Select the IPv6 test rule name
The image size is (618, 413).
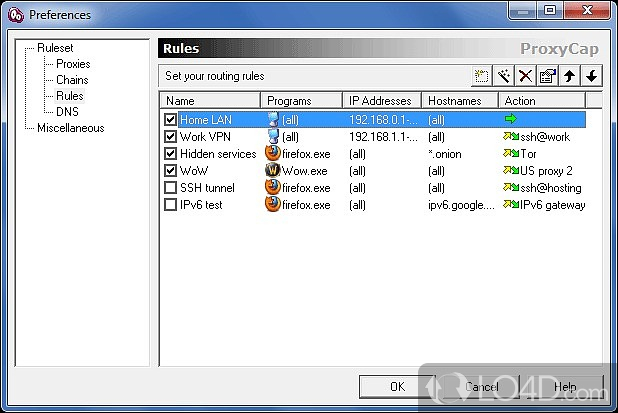pyautogui.click(x=201, y=204)
